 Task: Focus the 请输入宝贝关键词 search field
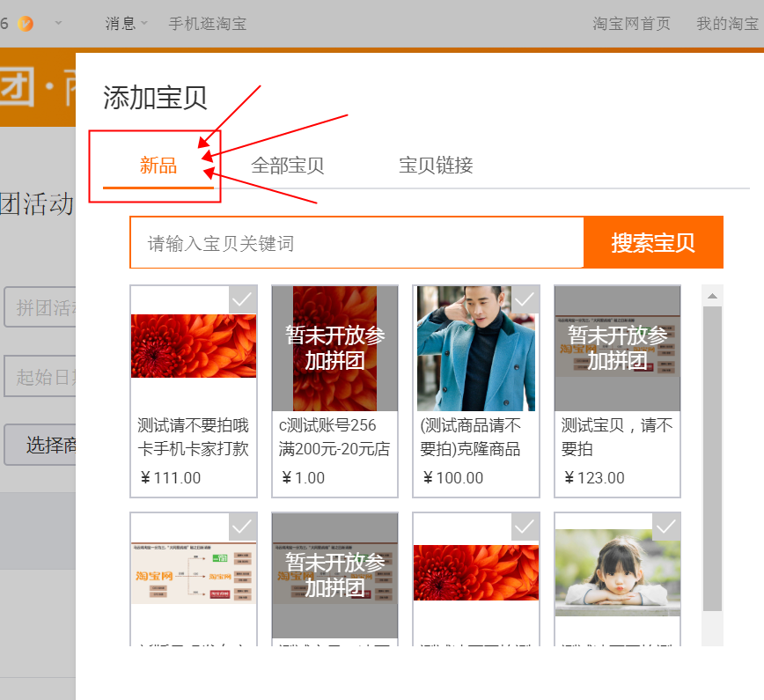pyautogui.click(x=356, y=243)
